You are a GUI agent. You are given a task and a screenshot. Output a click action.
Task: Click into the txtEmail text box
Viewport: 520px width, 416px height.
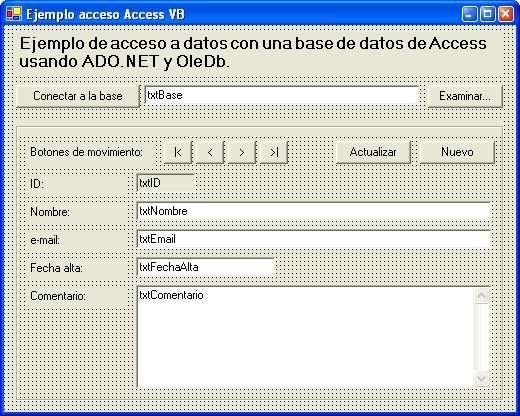[x=313, y=239]
